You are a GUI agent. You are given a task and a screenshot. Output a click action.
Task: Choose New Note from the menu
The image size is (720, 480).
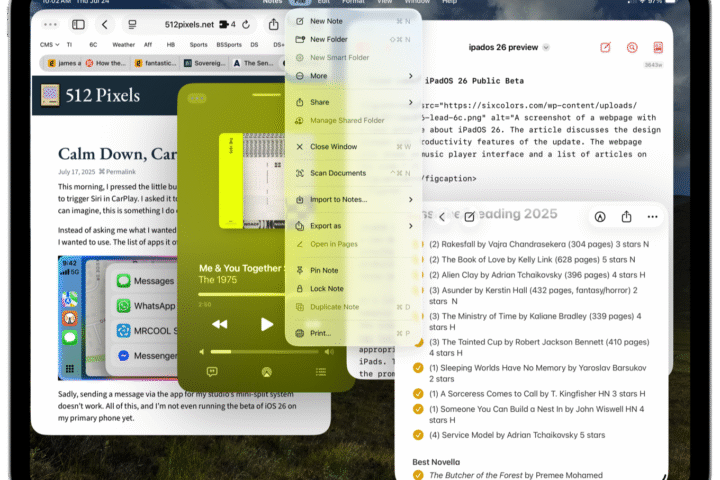[x=354, y=21]
